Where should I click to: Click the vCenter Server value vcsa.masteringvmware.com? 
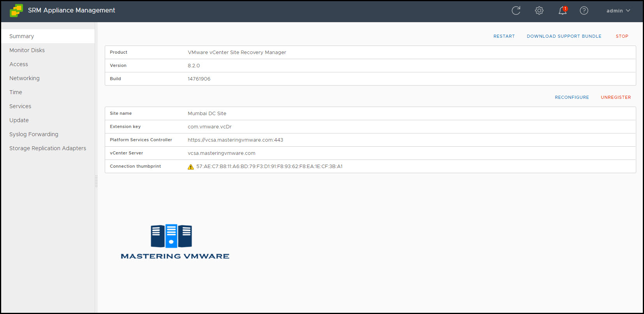221,153
